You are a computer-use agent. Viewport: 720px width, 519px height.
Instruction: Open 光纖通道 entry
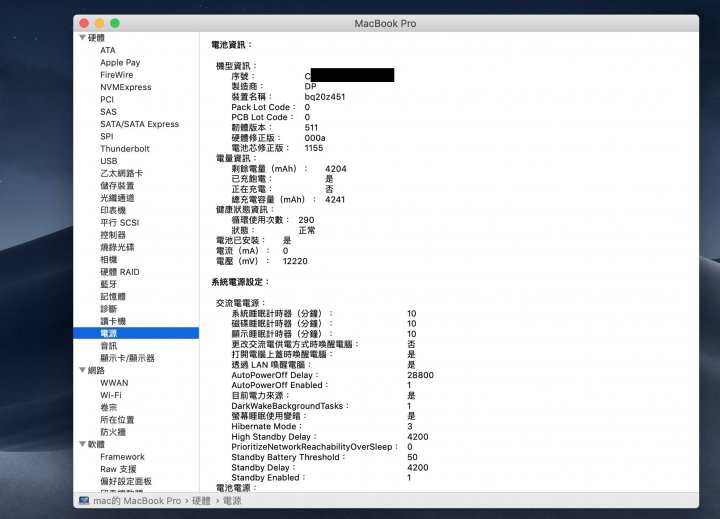pyautogui.click(x=117, y=198)
